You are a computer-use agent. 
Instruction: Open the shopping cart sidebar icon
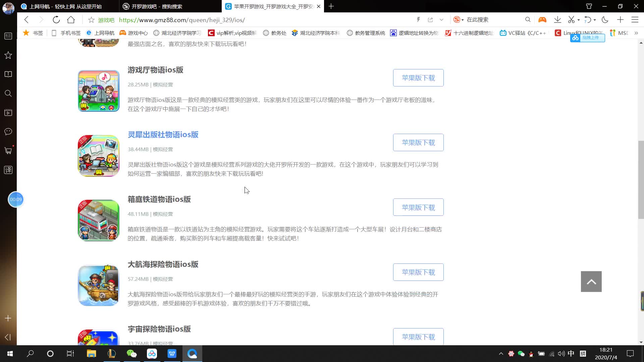tap(8, 150)
